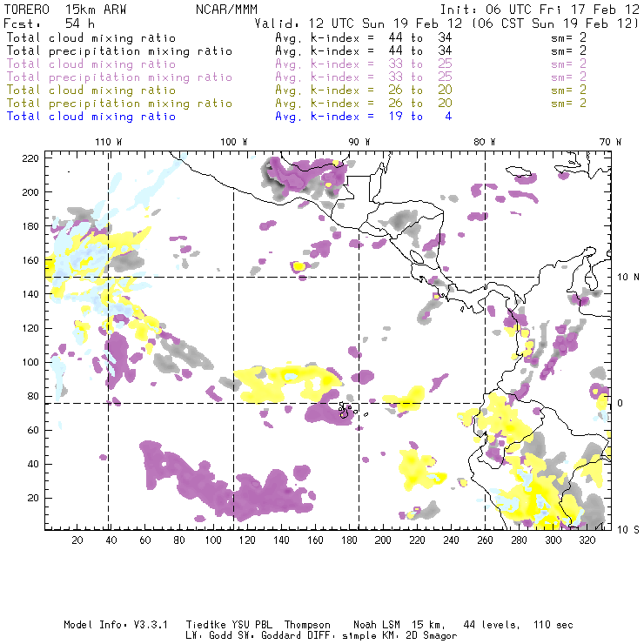Click the 'Fcst: 54 h' forecast hour text
This screenshot has width=644, height=644.
coord(49,23)
